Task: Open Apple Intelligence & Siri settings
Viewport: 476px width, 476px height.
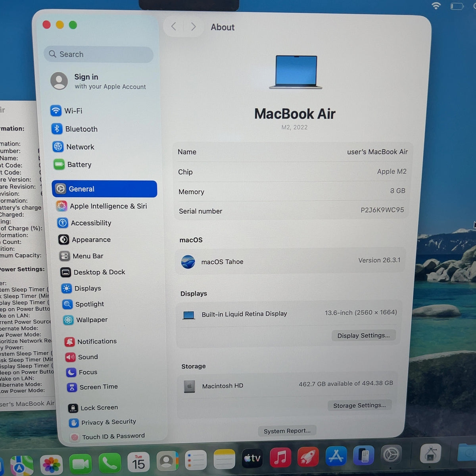Action: tap(102, 206)
